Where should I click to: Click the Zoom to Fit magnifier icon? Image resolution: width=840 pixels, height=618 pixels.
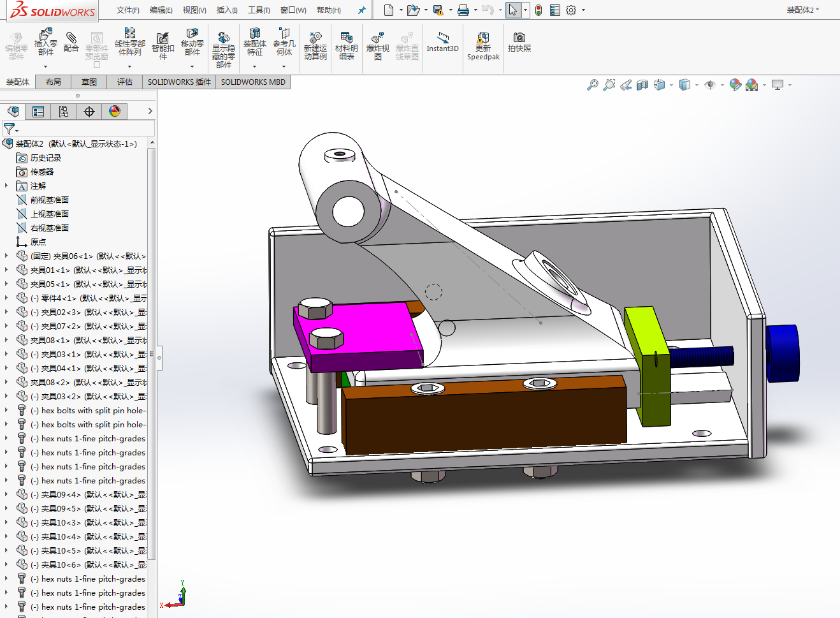pos(592,85)
